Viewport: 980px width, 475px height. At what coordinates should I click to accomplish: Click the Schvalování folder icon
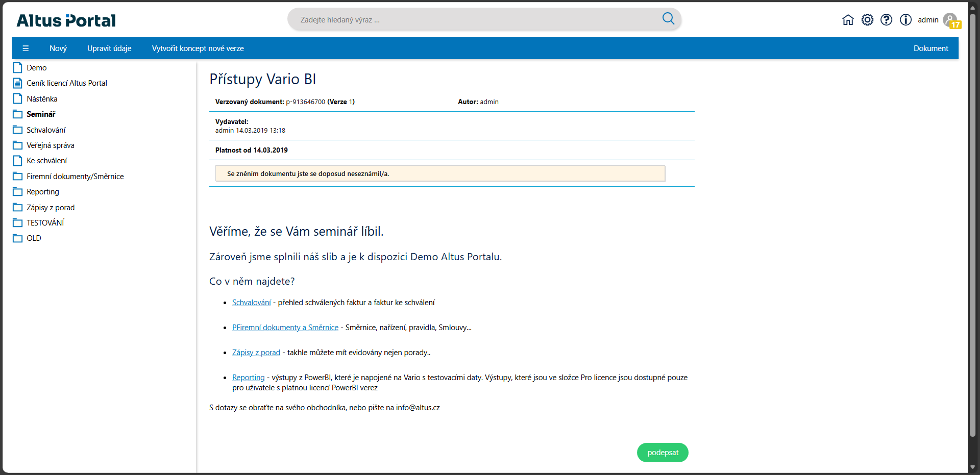pyautogui.click(x=18, y=130)
